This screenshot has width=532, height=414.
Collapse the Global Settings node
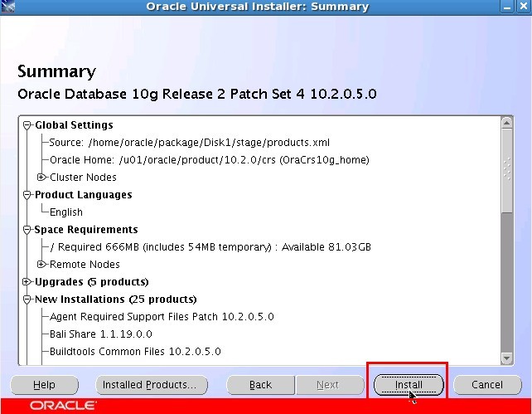(27, 125)
